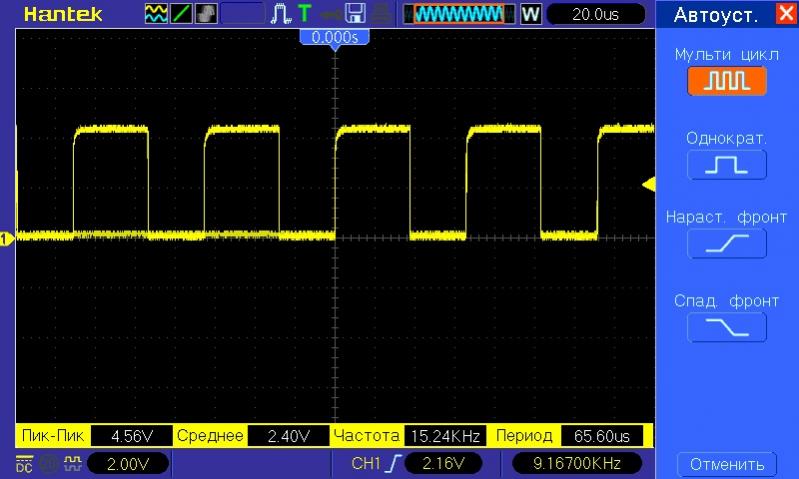Click the green T trigger status icon
799x479 pixels.
click(304, 14)
